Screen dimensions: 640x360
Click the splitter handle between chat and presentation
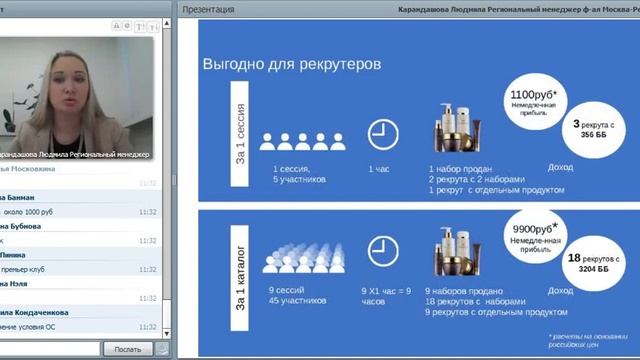(174, 180)
